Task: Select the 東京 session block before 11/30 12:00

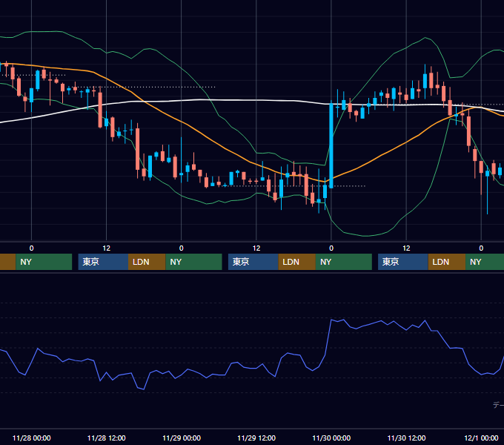Action: [x=403, y=262]
